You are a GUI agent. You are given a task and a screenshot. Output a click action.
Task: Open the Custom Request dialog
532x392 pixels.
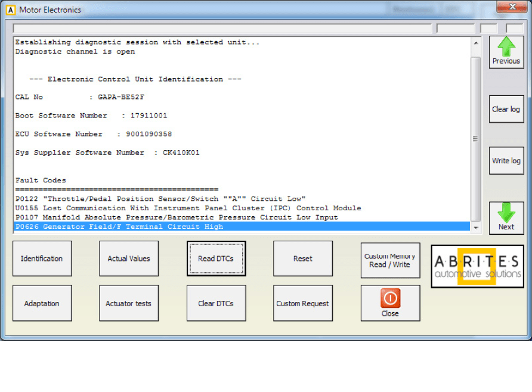point(303,303)
